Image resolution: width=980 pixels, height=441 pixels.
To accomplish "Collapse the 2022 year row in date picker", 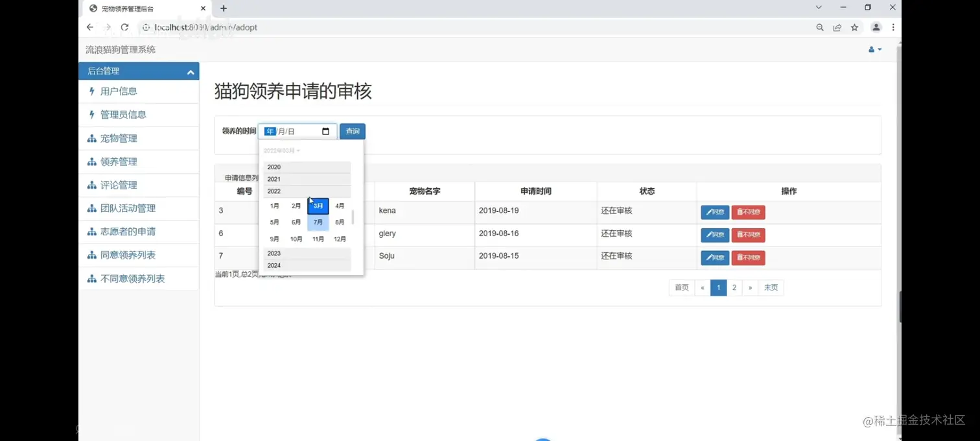I will pos(307,191).
